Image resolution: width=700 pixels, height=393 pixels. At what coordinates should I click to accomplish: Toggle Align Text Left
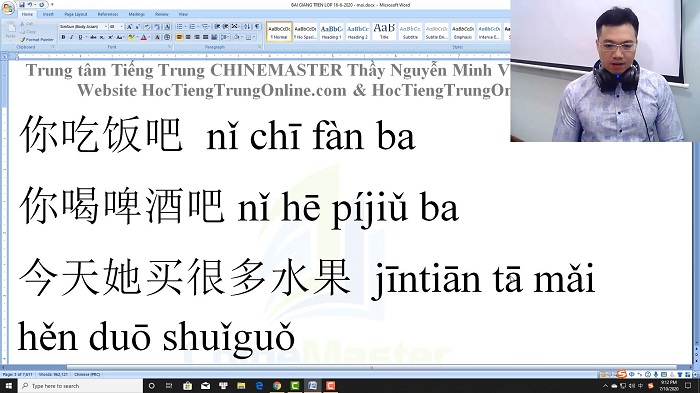pos(179,37)
